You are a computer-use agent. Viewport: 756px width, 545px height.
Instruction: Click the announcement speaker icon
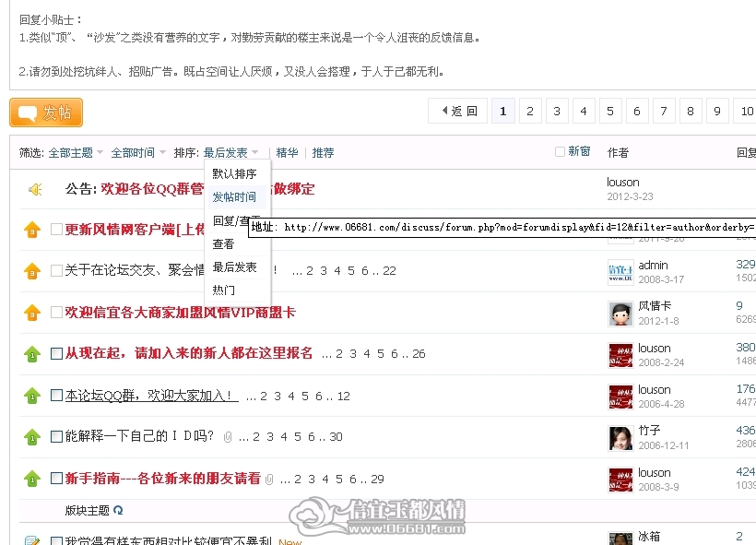[x=35, y=190]
